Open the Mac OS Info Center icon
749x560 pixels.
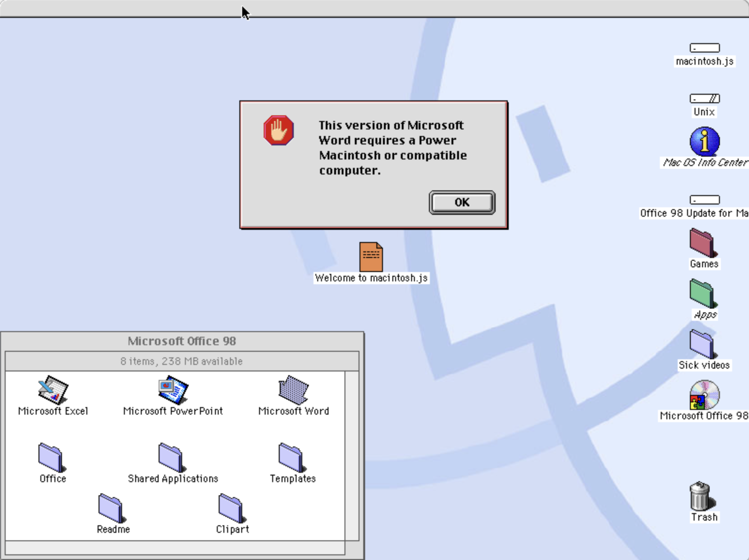pos(704,141)
